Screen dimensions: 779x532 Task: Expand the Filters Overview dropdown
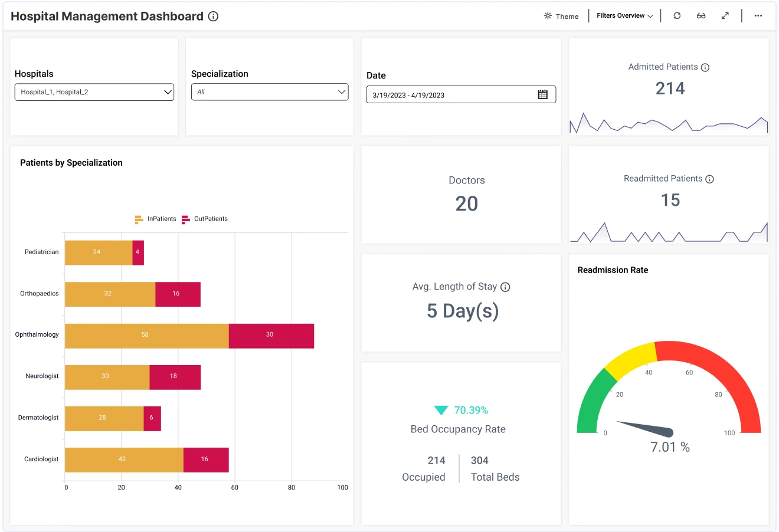pos(650,16)
